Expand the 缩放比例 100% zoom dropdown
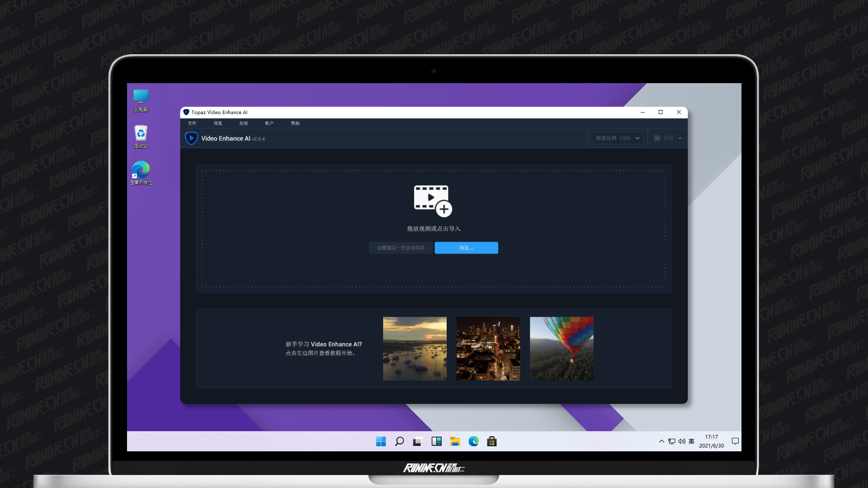Viewport: 868px width, 488px height. 618,138
